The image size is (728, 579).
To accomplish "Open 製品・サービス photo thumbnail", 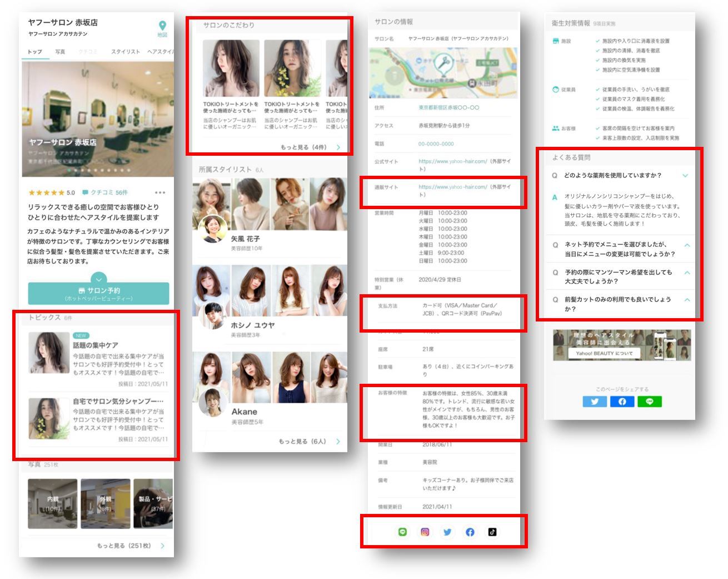I will (x=153, y=503).
